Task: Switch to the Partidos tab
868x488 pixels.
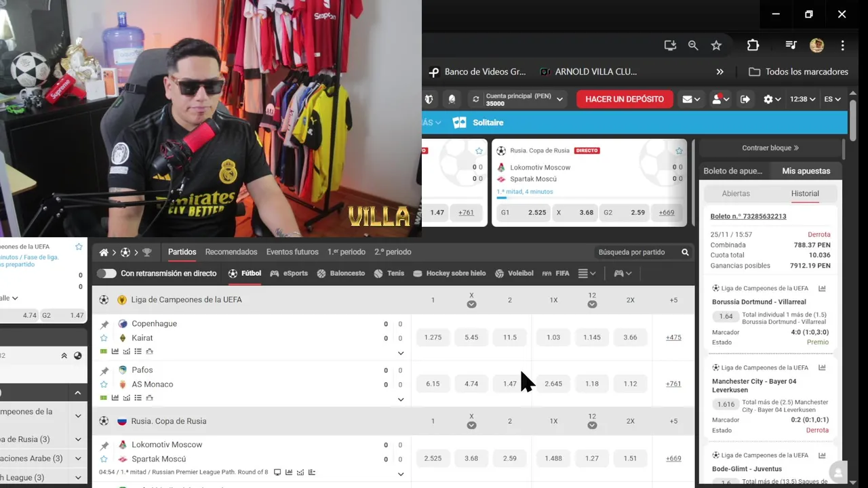Action: tap(182, 252)
